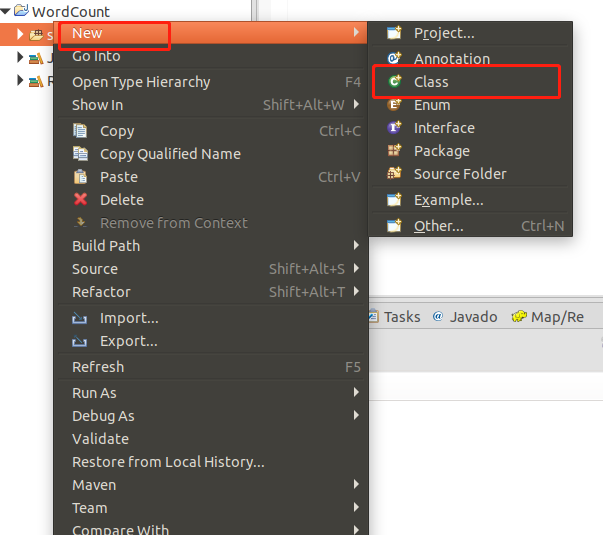Open the Show In submenu arrow
The height and width of the screenshot is (535, 603).
[356, 104]
